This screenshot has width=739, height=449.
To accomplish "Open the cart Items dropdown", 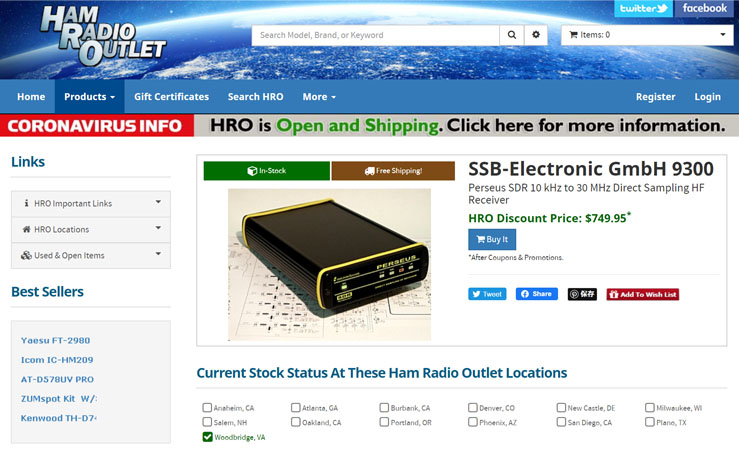I will tap(647, 35).
